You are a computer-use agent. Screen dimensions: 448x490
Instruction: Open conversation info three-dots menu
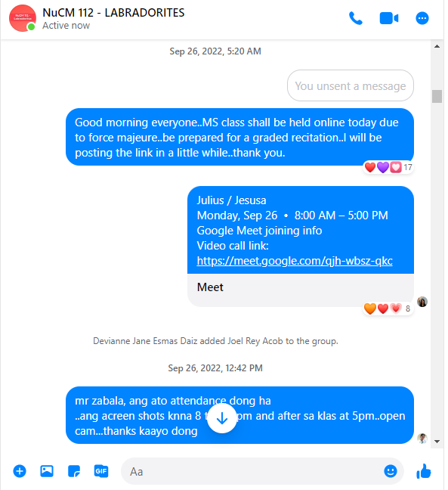tap(422, 18)
